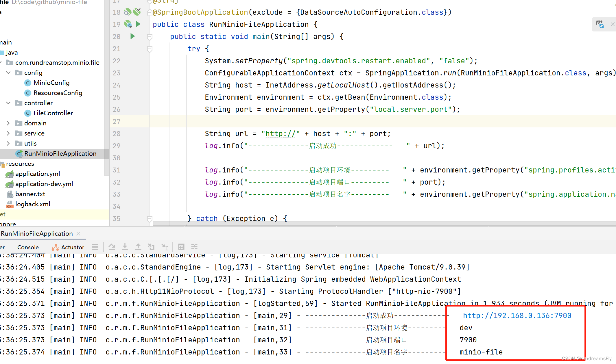Click the logback.xml file icon
The width and height of the screenshot is (616, 364).
(10, 205)
